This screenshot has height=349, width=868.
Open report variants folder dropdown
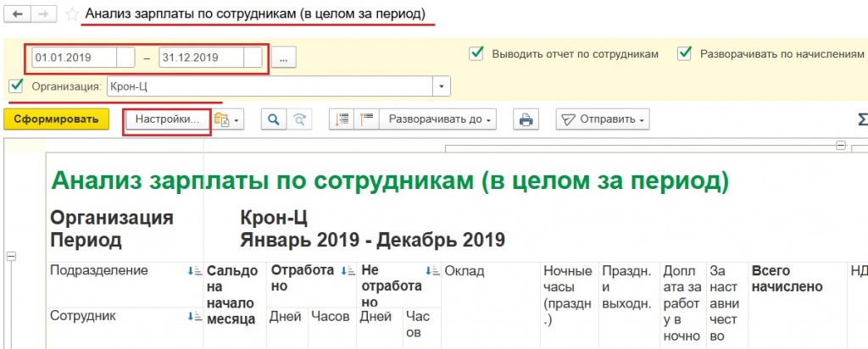coord(229,119)
